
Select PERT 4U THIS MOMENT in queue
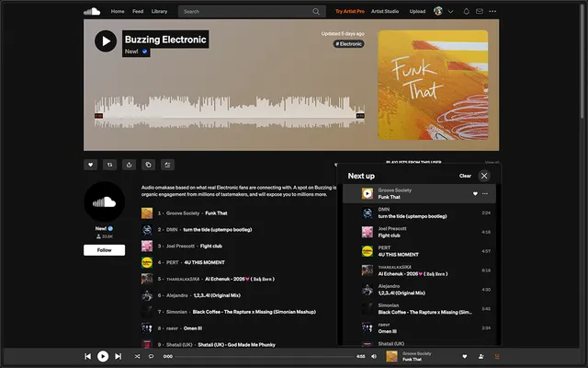tap(419, 251)
